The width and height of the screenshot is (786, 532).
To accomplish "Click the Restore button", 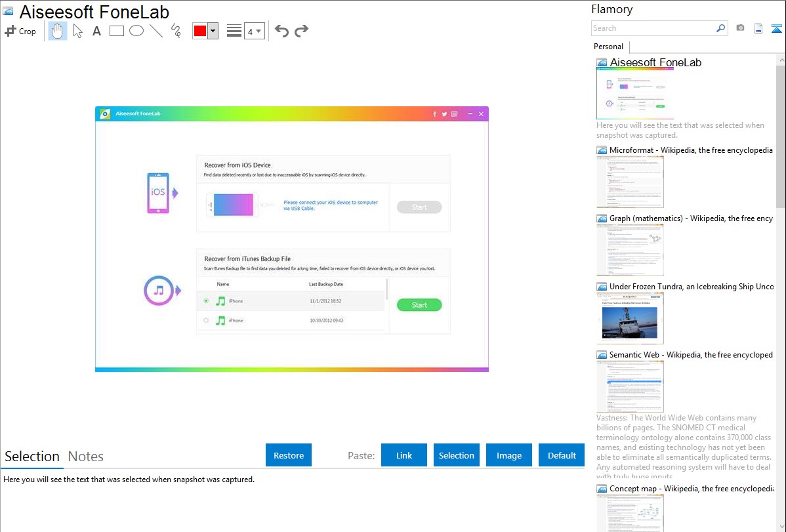I will [x=289, y=455].
